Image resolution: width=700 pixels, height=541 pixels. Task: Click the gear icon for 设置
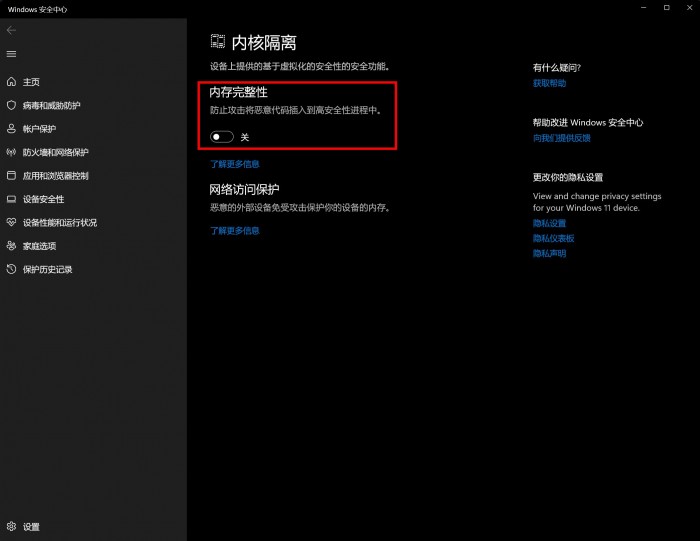[x=12, y=527]
